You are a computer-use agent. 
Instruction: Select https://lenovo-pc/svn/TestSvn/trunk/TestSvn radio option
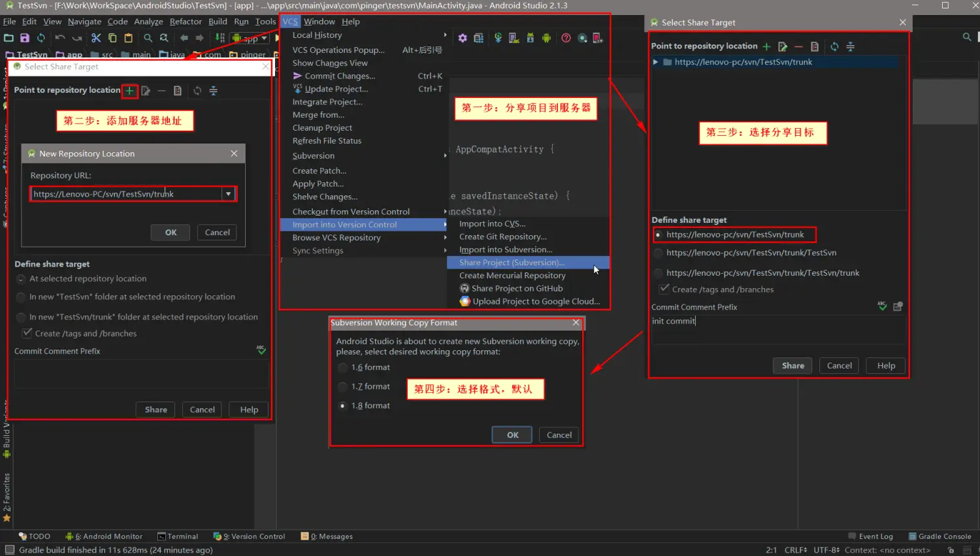(658, 253)
